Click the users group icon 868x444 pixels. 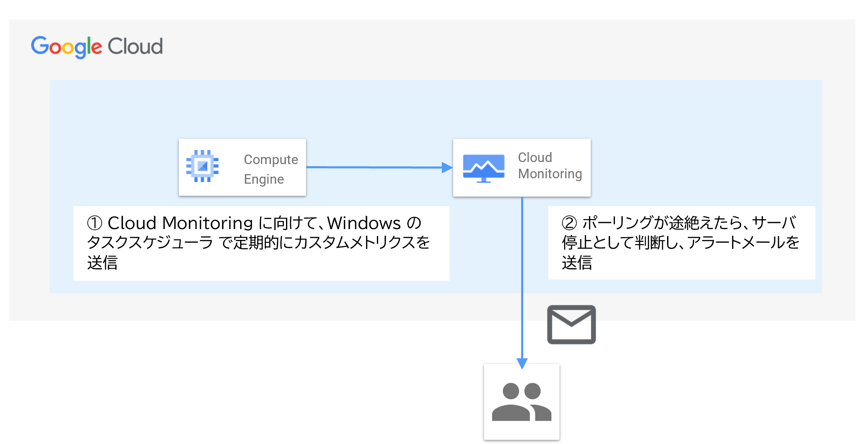522,402
